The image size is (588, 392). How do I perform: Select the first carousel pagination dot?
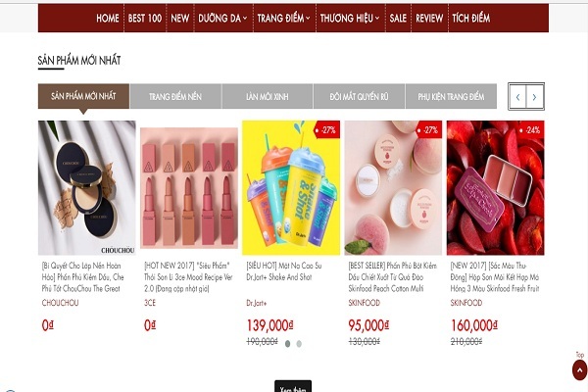tap(287, 344)
